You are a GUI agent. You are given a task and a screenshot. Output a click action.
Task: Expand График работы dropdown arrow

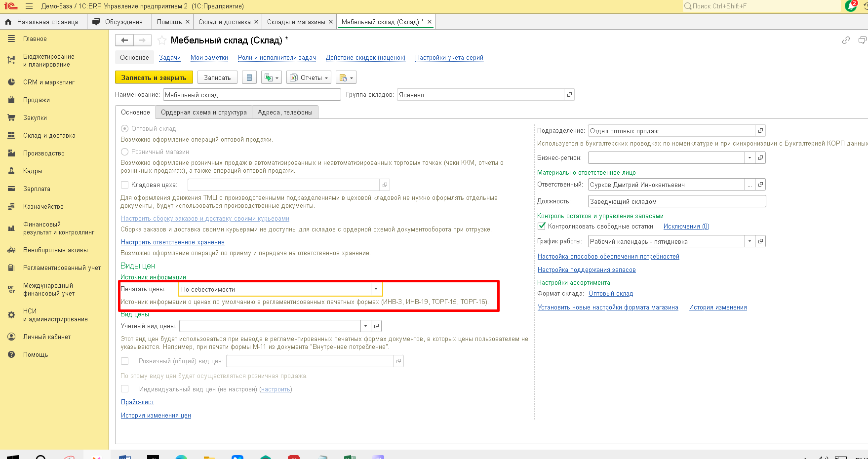point(750,241)
